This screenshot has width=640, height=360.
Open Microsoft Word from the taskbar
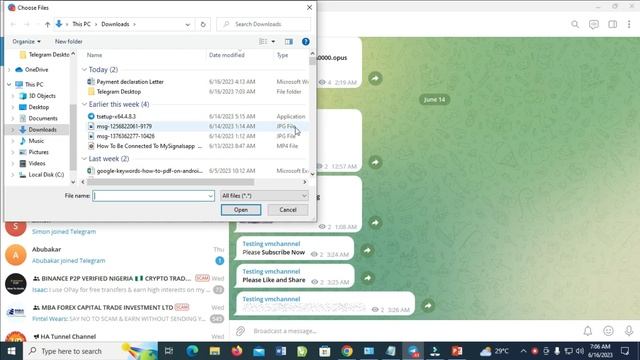(281, 351)
